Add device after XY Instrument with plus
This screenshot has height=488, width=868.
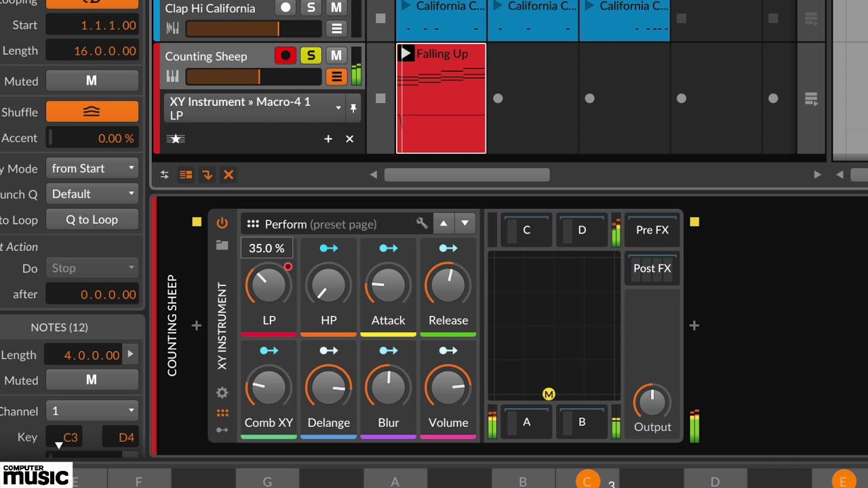[694, 326]
